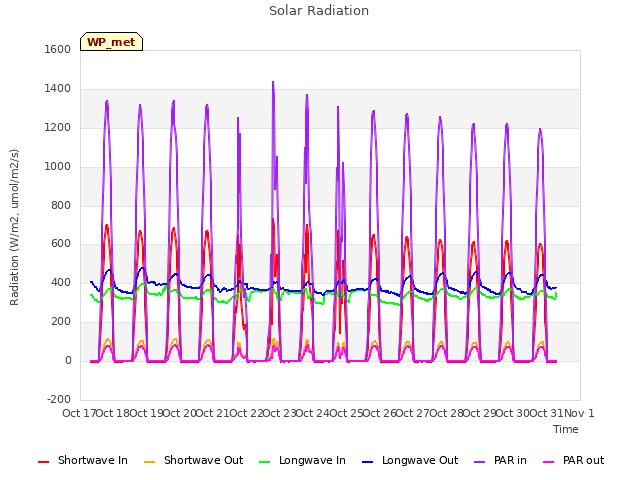This screenshot has height=480, width=640.
Task: Click the -200 y-axis tick label
Action: (x=59, y=399)
